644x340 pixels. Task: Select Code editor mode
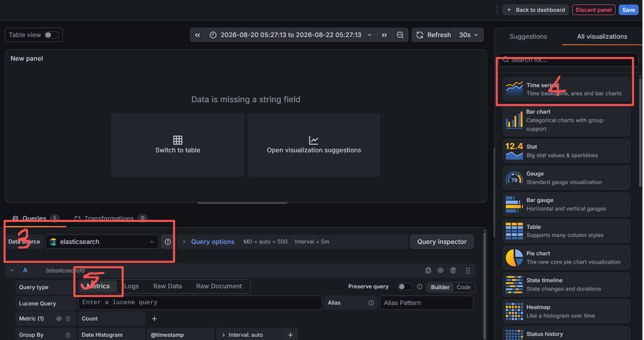pos(464,287)
